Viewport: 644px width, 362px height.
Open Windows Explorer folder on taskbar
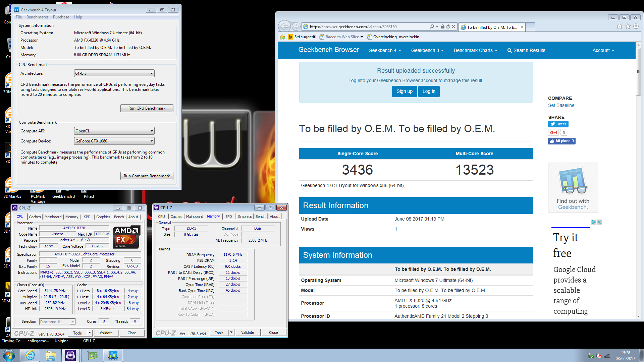(51, 355)
